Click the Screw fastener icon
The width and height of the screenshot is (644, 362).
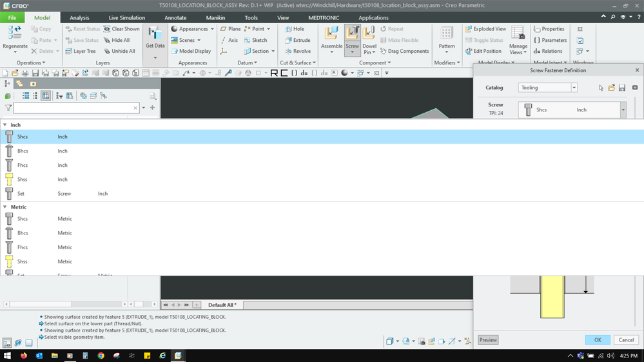(352, 33)
